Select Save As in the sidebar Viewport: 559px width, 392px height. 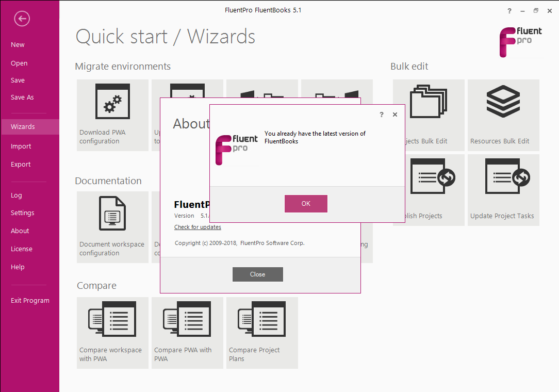22,97
